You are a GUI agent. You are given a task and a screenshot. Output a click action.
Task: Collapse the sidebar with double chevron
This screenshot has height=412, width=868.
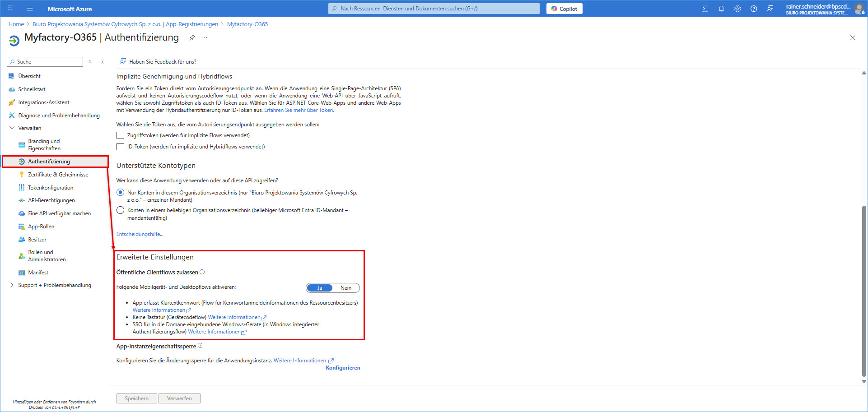click(x=102, y=62)
